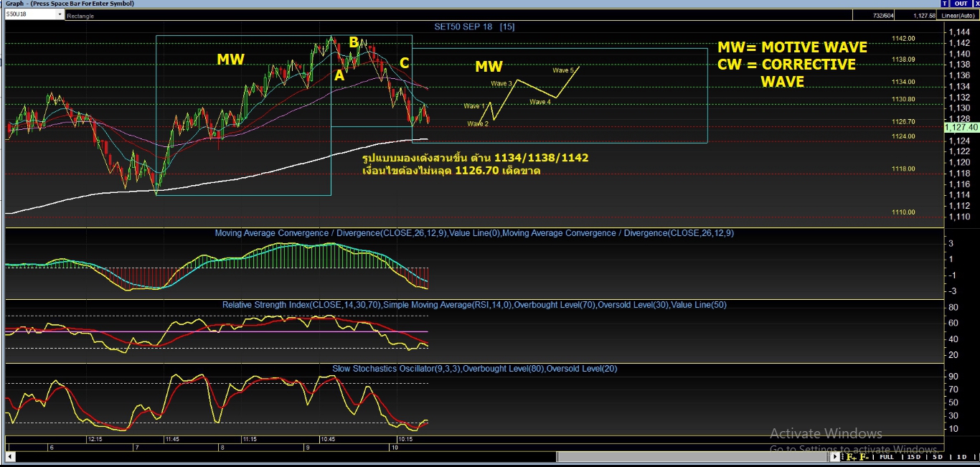Click the F+ zoom-in icon
Viewport: 980px width, 467px height.
click(851, 457)
